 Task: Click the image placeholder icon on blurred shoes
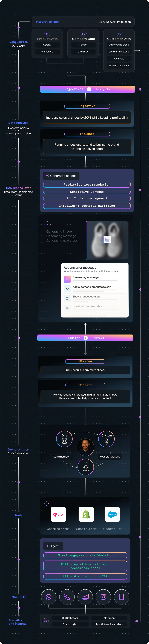(x=107, y=240)
